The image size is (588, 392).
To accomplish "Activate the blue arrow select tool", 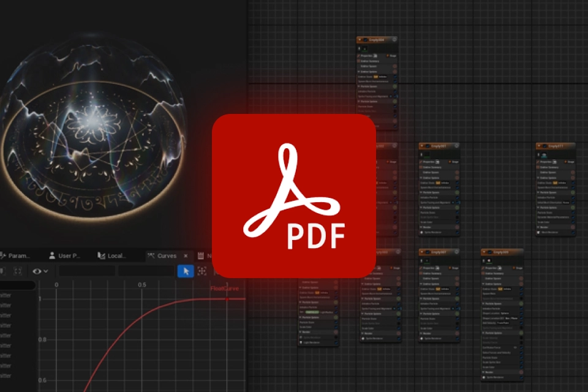I will point(186,271).
